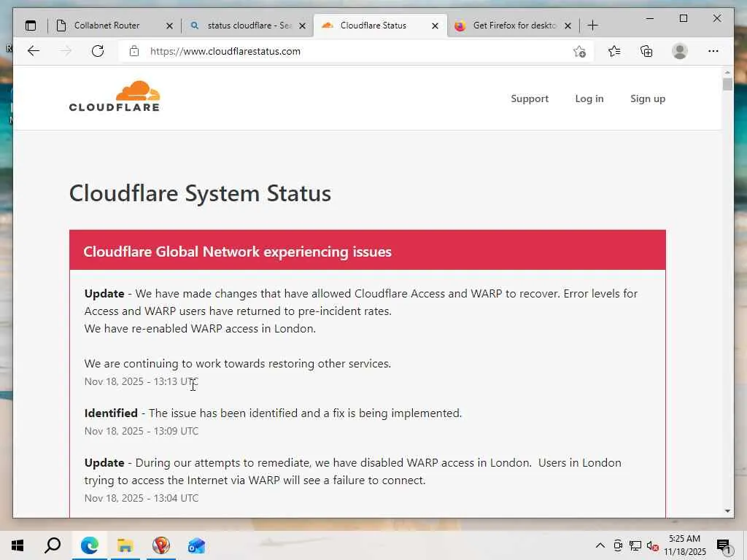Click the scrollbar up arrow
Viewport: 747px width, 560px height.
(x=727, y=72)
